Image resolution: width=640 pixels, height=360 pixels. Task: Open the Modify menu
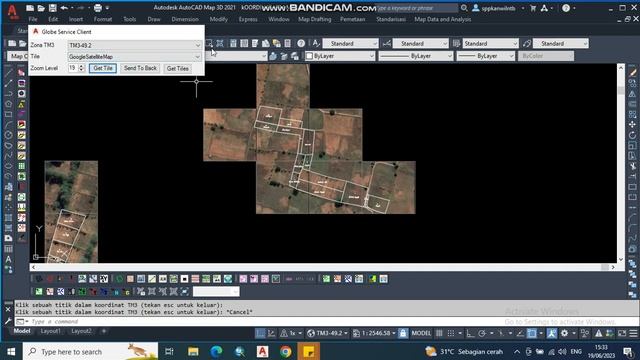click(218, 19)
